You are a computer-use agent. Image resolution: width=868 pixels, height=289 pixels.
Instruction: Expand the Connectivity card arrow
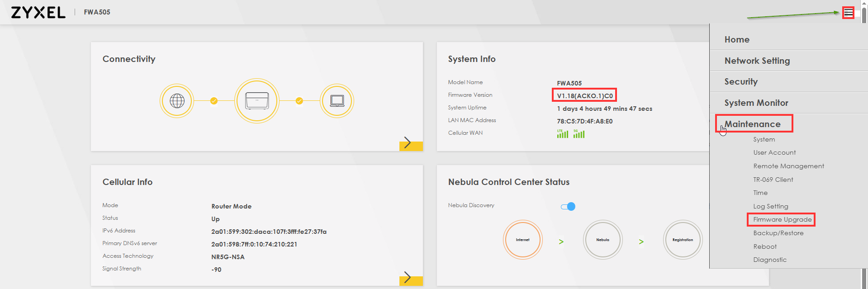click(x=411, y=143)
